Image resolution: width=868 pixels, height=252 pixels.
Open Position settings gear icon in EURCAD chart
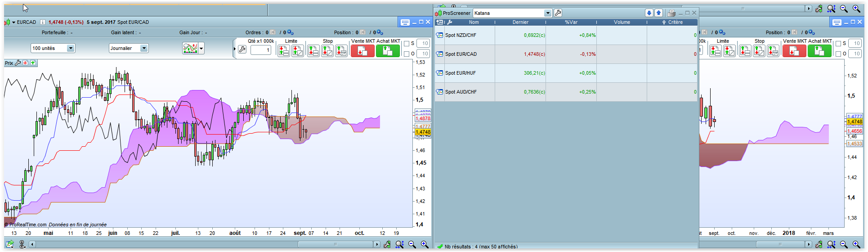[x=380, y=32]
